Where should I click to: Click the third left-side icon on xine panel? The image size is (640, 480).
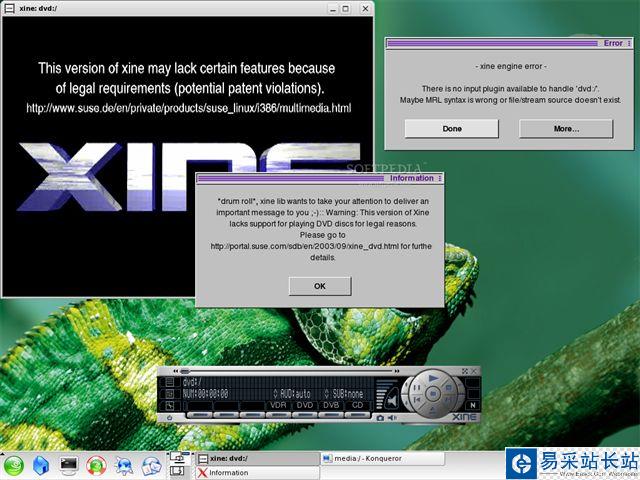pyautogui.click(x=169, y=406)
